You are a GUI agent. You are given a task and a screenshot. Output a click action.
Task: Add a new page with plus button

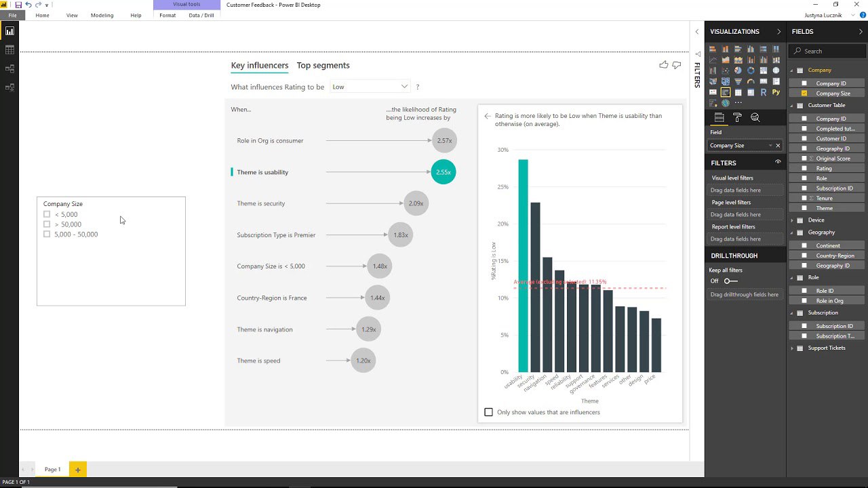pyautogui.click(x=78, y=469)
